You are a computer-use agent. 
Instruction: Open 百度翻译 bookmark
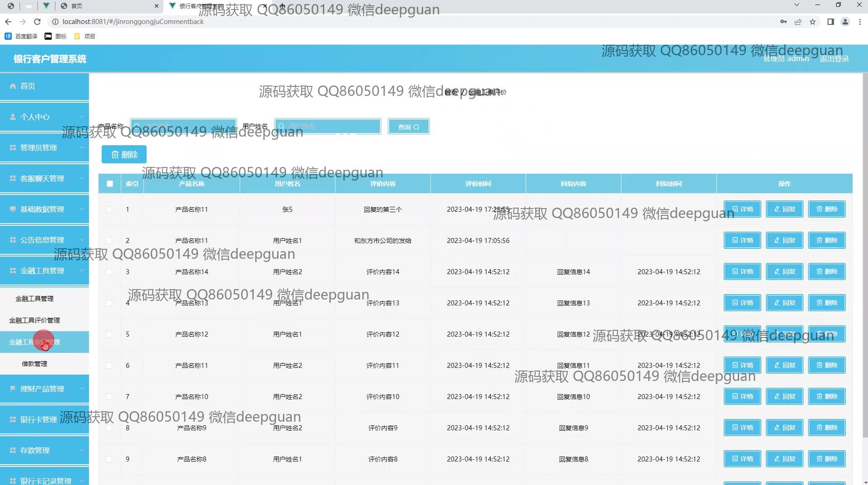pos(21,36)
